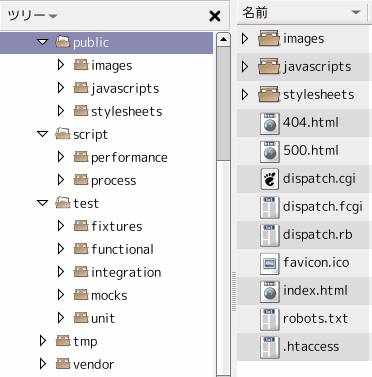Select the dispatch.cgi GNOME foot icon

coord(269,180)
